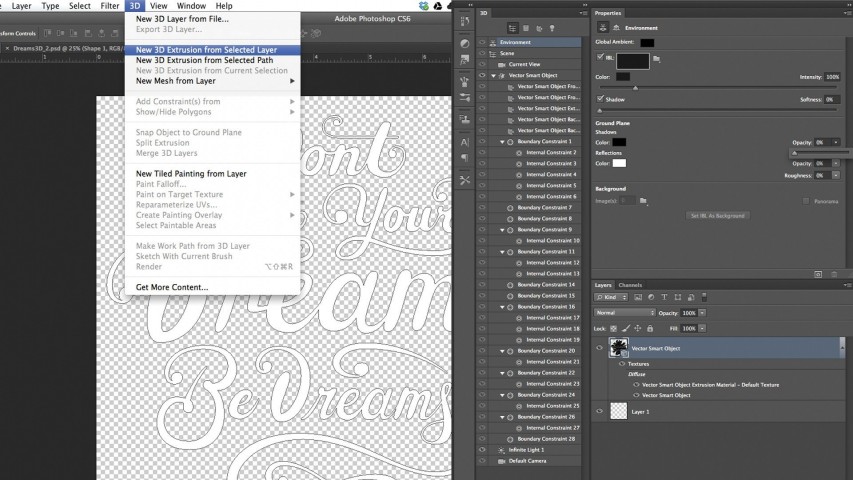
Task: Toggle Infinite Light 1 visibility
Action: click(482, 450)
